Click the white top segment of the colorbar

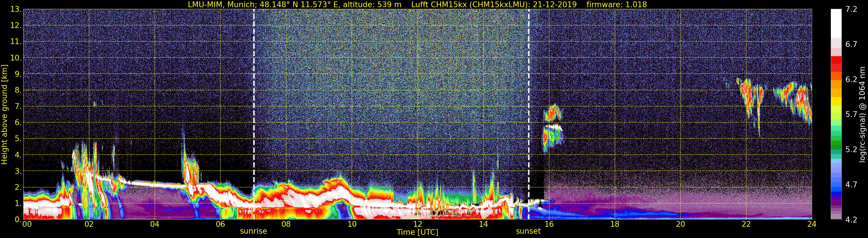(836, 23)
